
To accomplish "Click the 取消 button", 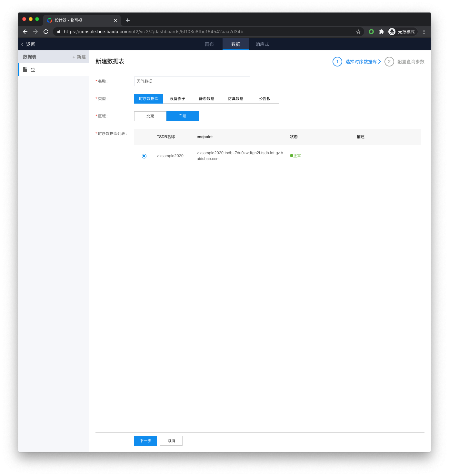I will [x=171, y=441].
